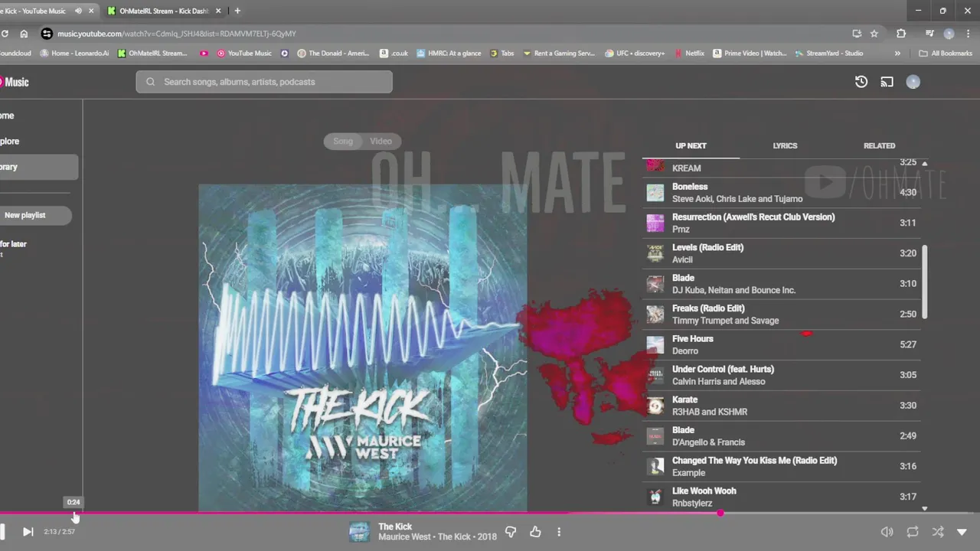980x551 pixels.
Task: Open browser media control icon
Action: click(x=929, y=34)
